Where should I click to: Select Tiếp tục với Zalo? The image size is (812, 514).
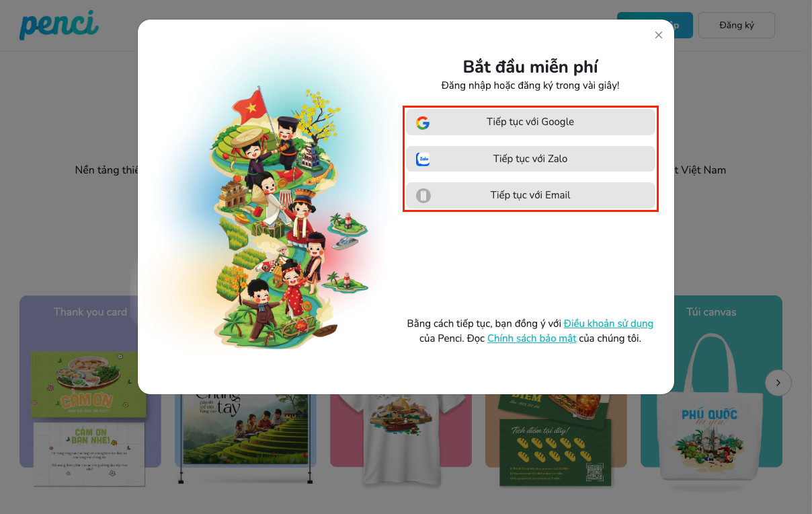[x=530, y=159]
